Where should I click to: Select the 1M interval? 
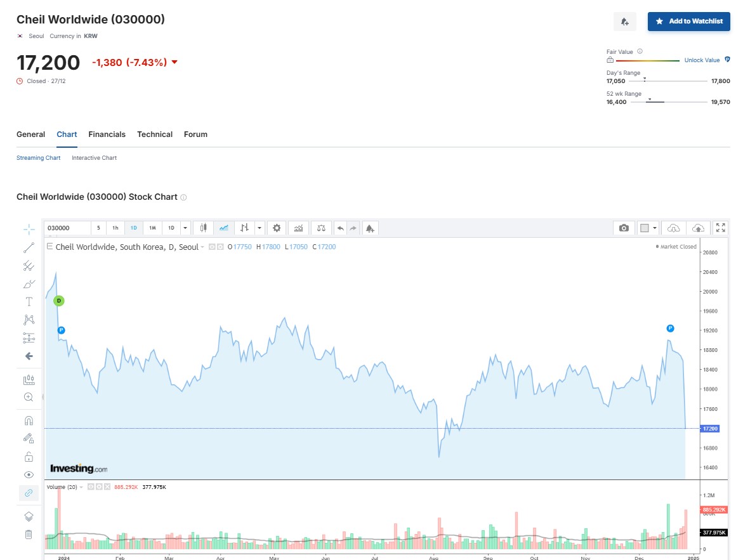coord(152,228)
